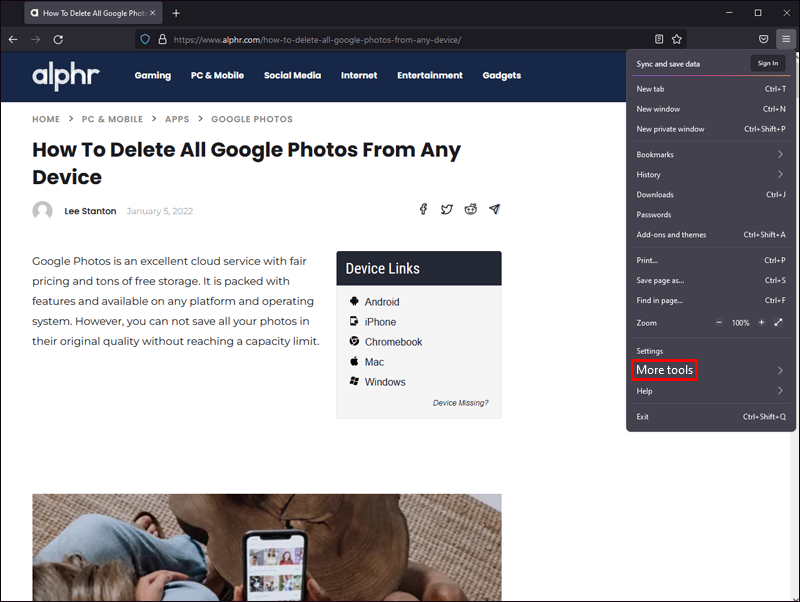Click the zoom out minus button
Screen dimensions: 800x602
(718, 323)
